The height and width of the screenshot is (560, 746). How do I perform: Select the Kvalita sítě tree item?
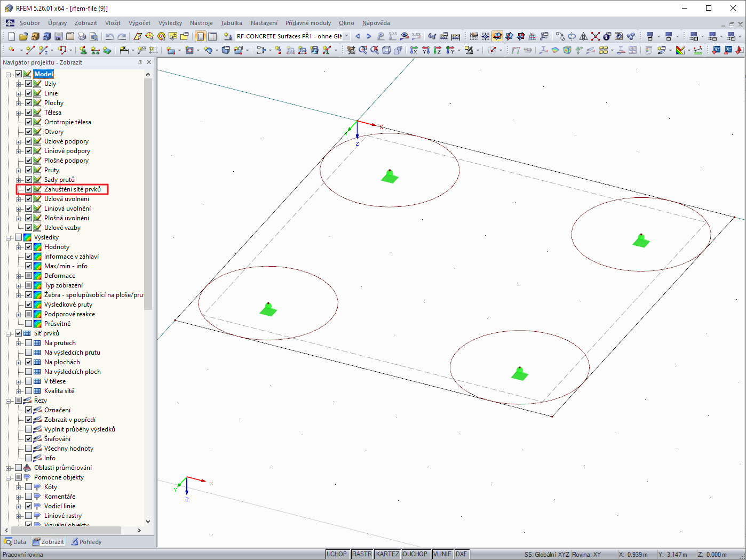[59, 391]
